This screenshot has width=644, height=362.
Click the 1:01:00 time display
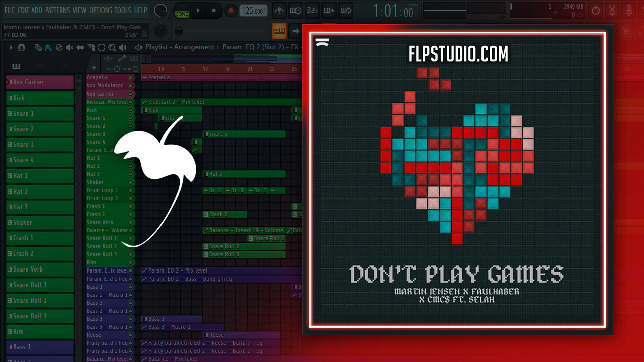point(392,11)
